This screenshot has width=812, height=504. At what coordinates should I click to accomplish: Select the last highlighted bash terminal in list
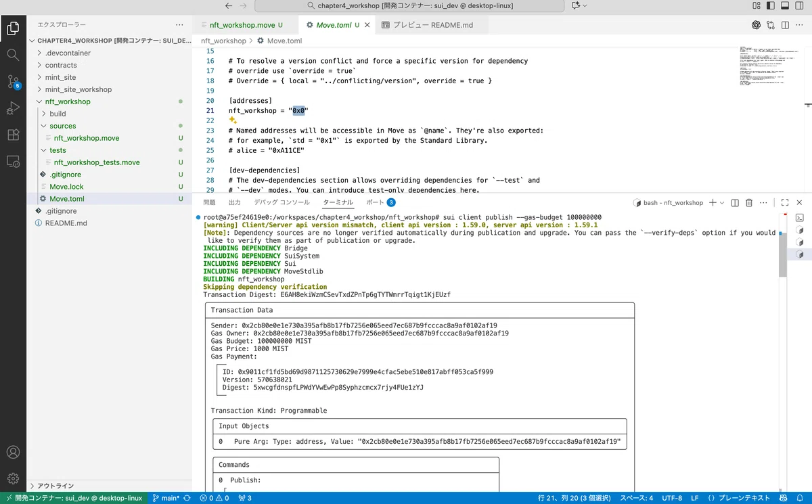point(799,254)
